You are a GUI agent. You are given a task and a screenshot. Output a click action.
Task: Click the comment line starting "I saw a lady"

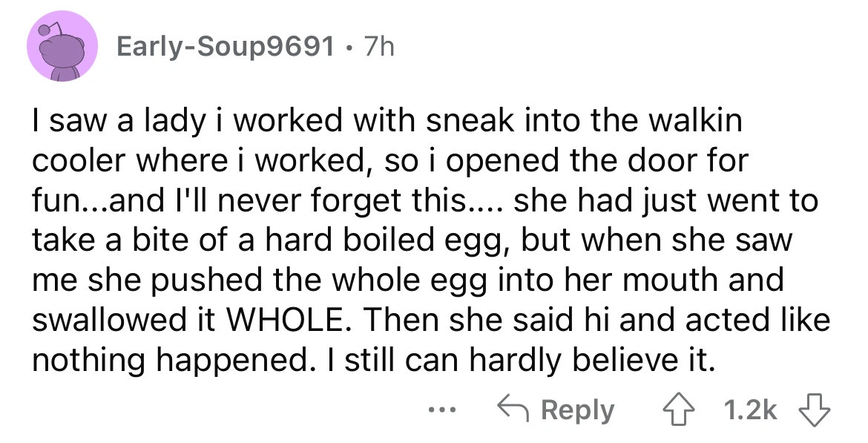coord(386,122)
